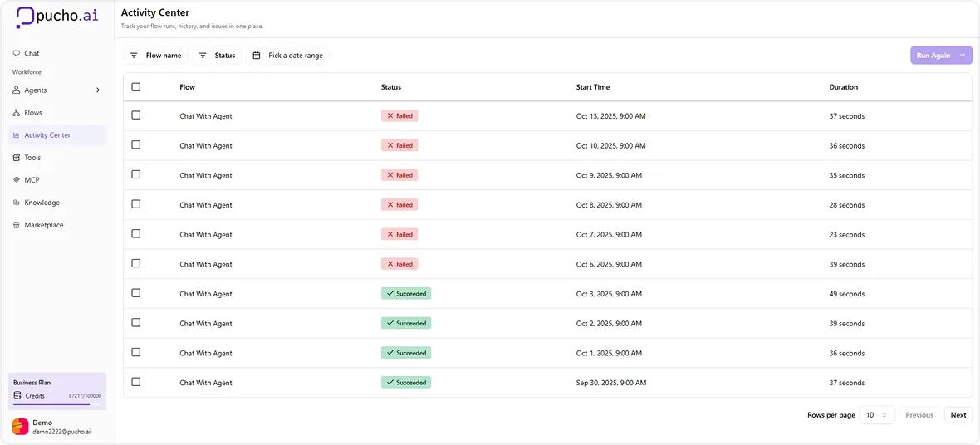Viewport: 980px width, 445px height.
Task: Open the Flow name filter
Action: [x=155, y=56]
